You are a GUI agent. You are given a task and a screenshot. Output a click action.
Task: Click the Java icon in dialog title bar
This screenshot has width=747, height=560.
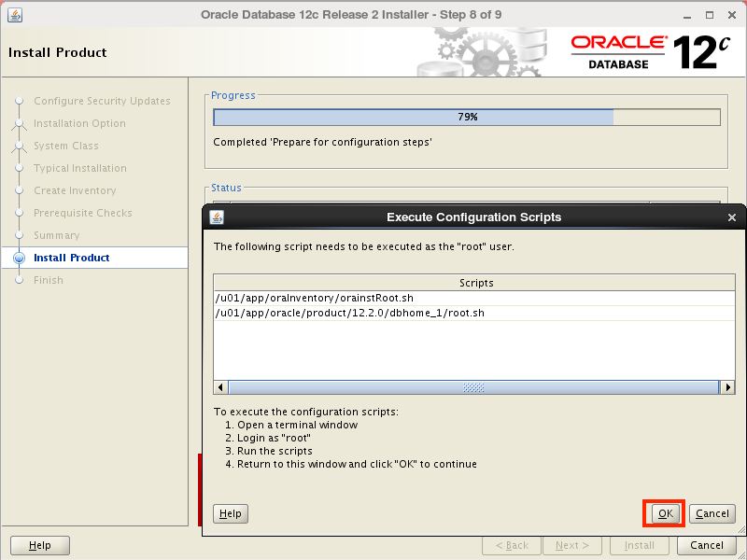(217, 217)
